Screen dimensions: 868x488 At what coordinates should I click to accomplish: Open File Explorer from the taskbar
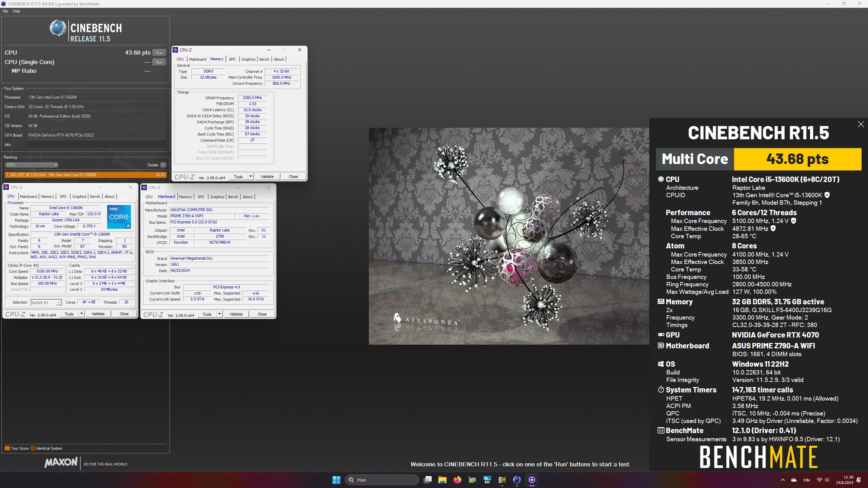pos(442,480)
